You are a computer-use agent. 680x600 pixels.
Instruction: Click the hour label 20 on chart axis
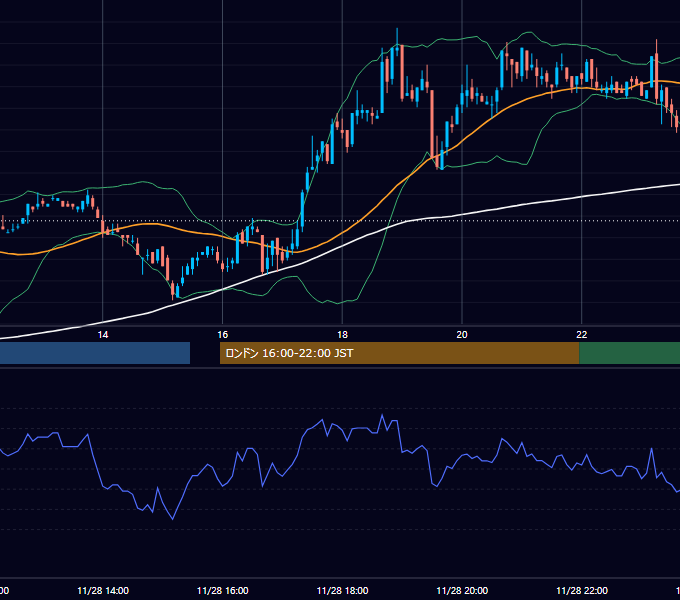pos(462,335)
